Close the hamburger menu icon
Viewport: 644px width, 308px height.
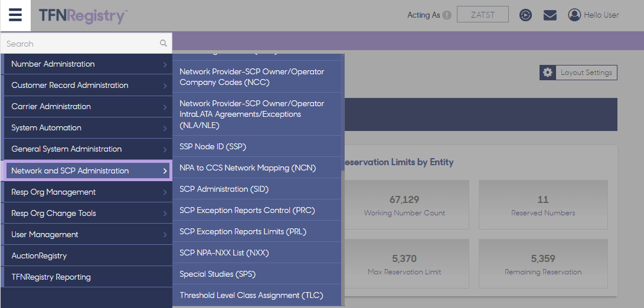15,15
